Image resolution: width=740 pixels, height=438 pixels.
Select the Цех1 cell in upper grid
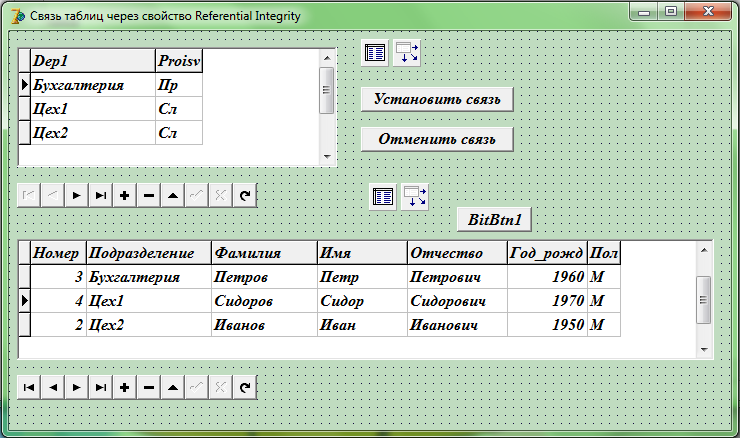pos(93,109)
